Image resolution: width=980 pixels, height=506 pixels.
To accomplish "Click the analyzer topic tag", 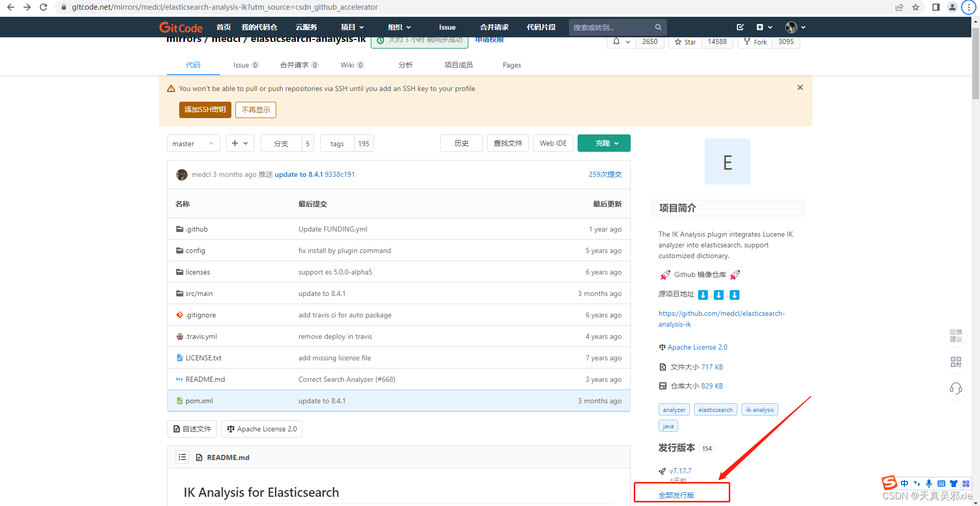I will click(x=674, y=409).
